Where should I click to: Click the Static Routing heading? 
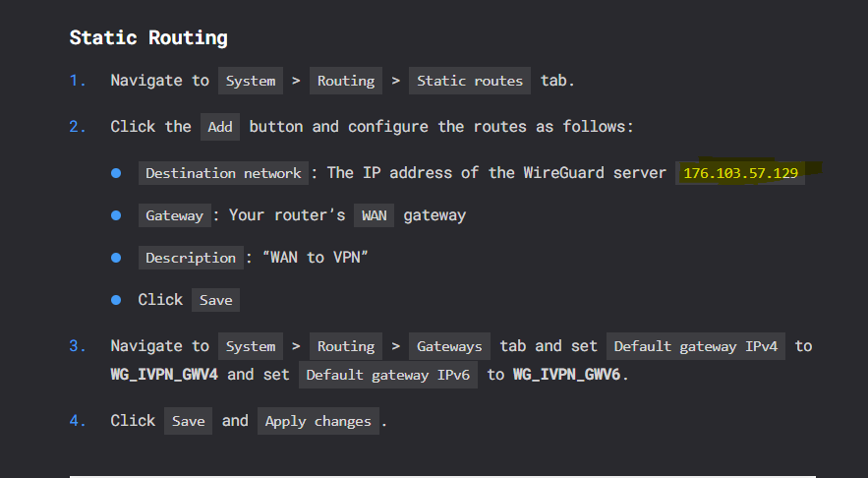[x=148, y=37]
